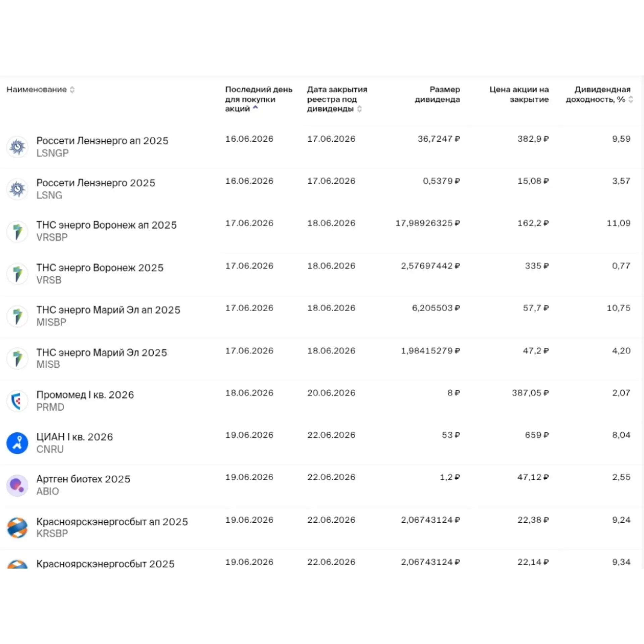
Task: Click the KRSBP ticker label
Action: coord(52,534)
